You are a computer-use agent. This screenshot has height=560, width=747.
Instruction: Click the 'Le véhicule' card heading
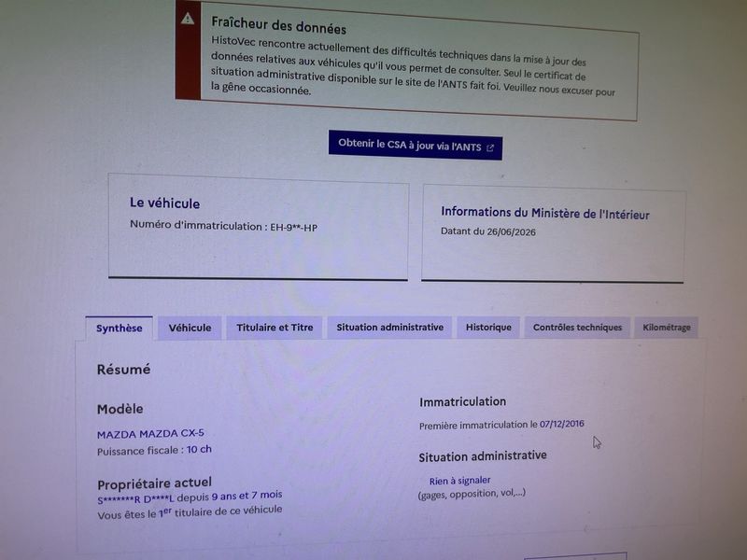[x=165, y=203]
